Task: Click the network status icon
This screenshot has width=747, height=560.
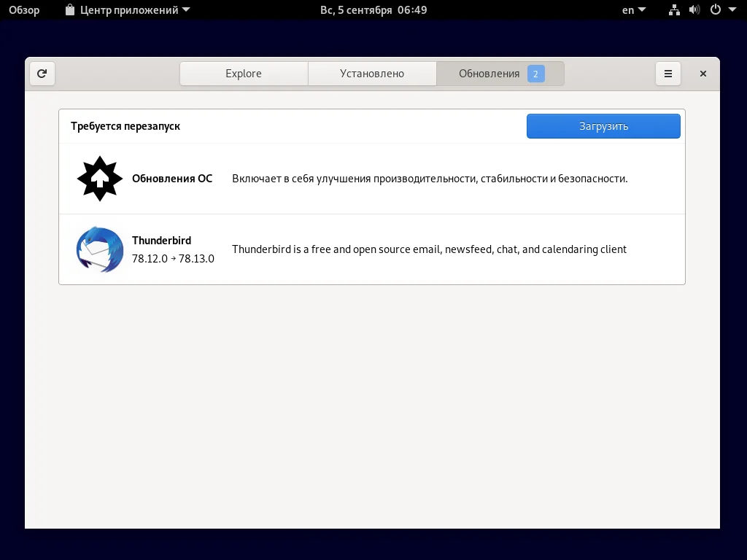Action: click(x=673, y=10)
